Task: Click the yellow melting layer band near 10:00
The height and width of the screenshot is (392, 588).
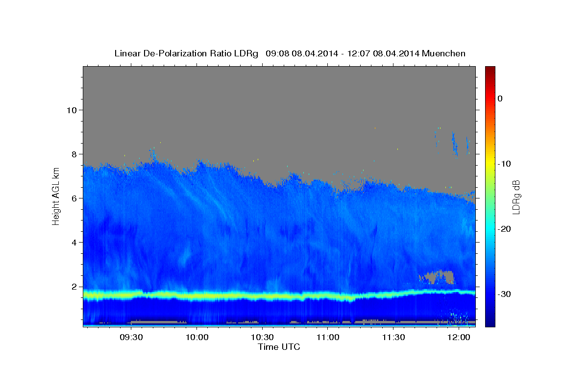Action: (x=197, y=295)
